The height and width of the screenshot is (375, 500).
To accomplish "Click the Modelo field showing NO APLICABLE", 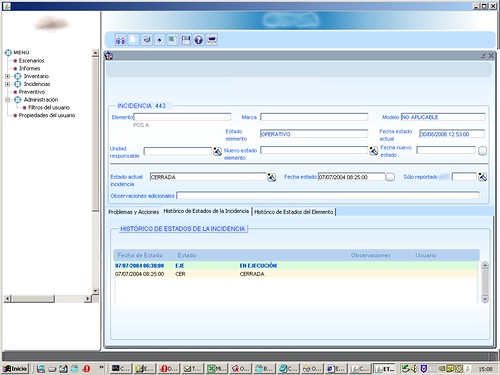I will click(443, 117).
